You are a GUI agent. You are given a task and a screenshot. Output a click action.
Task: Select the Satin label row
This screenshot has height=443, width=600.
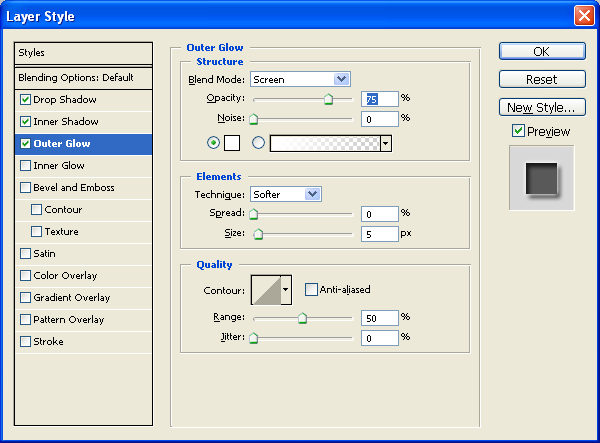click(83, 254)
